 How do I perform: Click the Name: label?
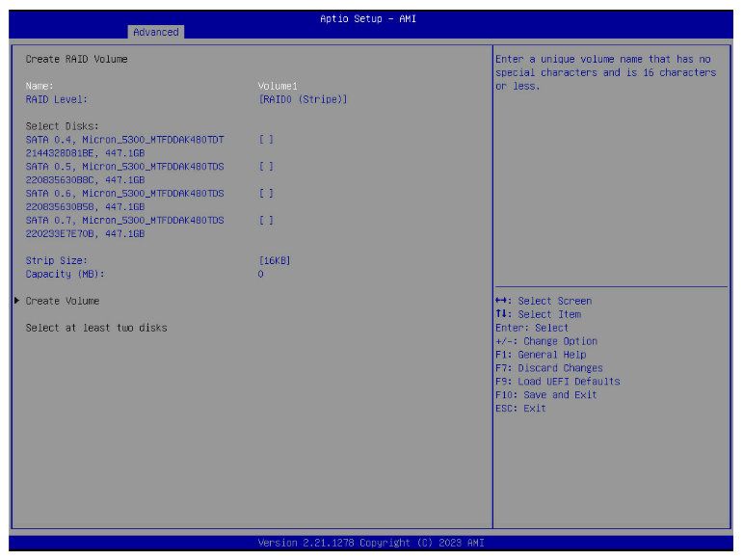click(x=40, y=86)
